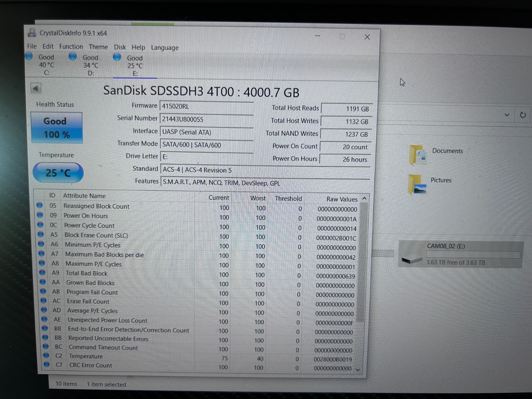Viewport: 532px width, 399px height.
Task: Open the Help menu
Action: [x=138, y=48]
